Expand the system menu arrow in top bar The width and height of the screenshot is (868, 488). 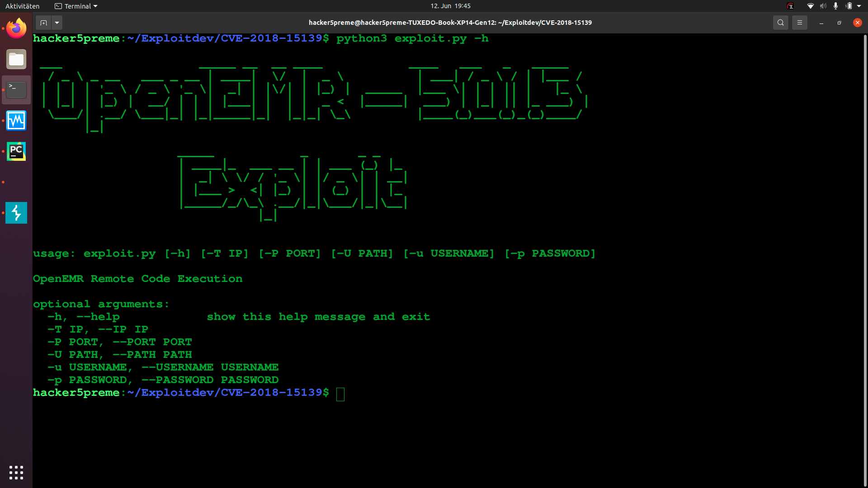click(x=859, y=6)
